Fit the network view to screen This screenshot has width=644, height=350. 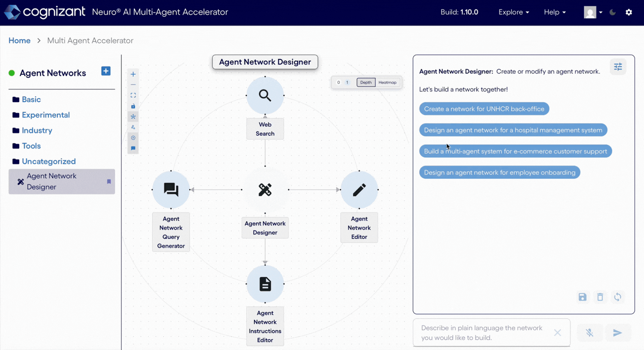(x=133, y=95)
